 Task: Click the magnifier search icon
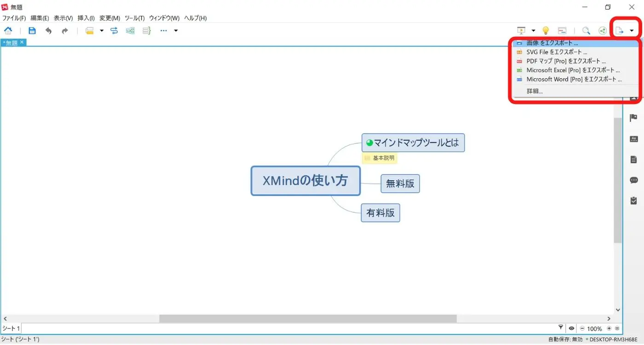(586, 31)
